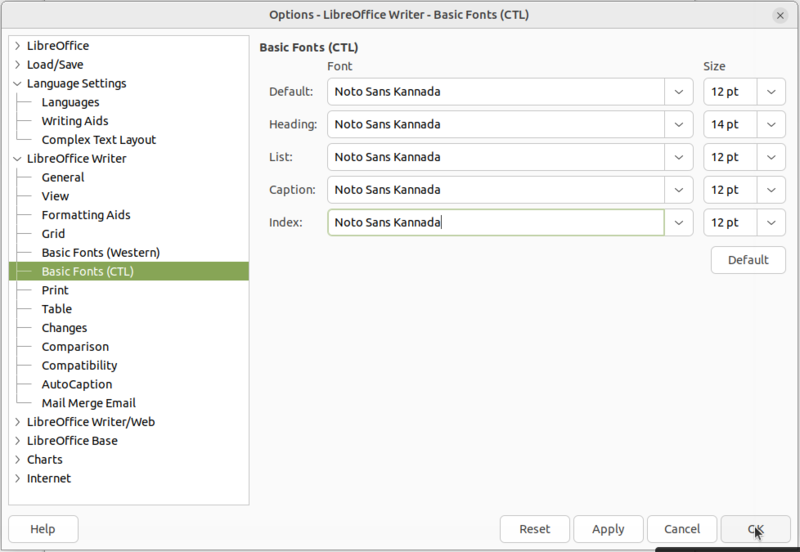
Task: Click the Default size 12 pt field
Action: point(730,92)
